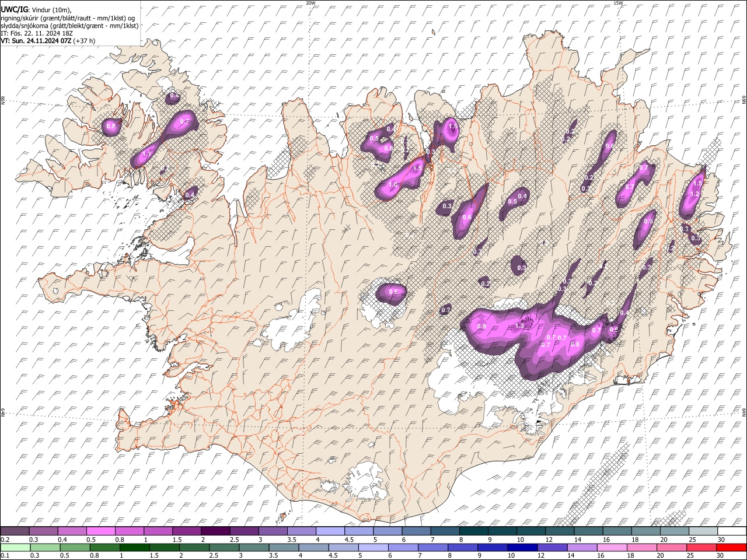Select the lower scale pale green swatch 0.1–0.3
The image size is (747, 560).
tap(16, 547)
